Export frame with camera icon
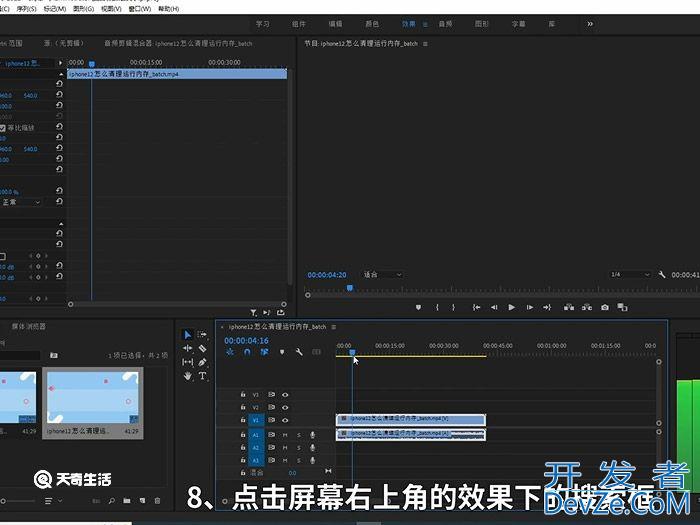Viewport: 700px width, 525px height. [x=604, y=307]
